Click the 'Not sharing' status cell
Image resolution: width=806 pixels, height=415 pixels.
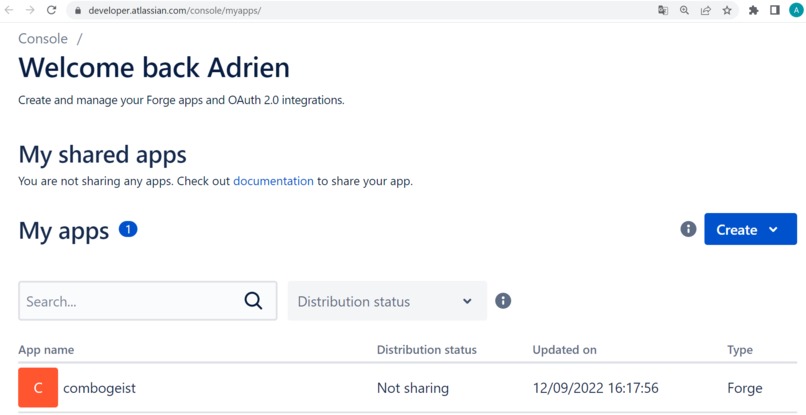pos(413,388)
